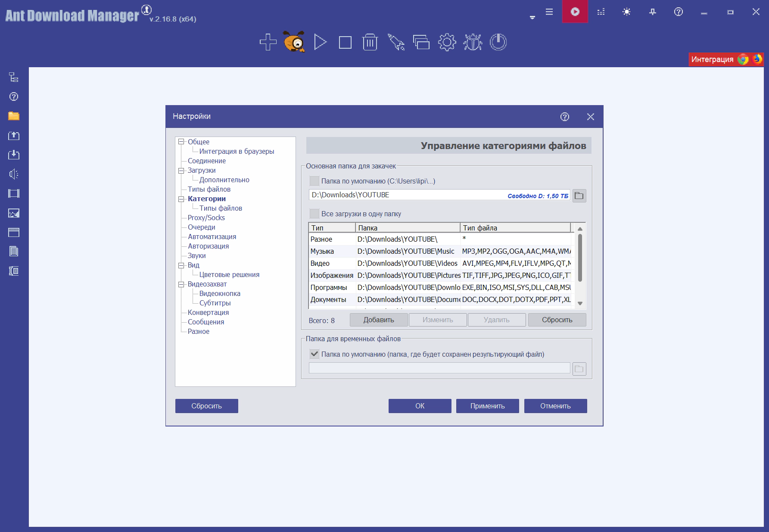The height and width of the screenshot is (532, 769).
Task: Select 'Proxy/Socks' in settings tree
Action: coord(206,218)
